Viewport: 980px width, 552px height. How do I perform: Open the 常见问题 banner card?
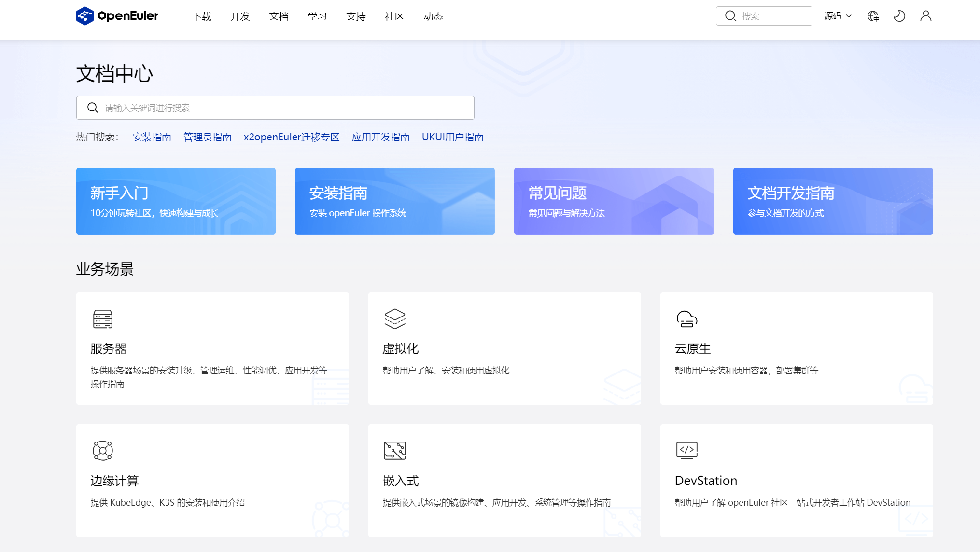click(614, 201)
